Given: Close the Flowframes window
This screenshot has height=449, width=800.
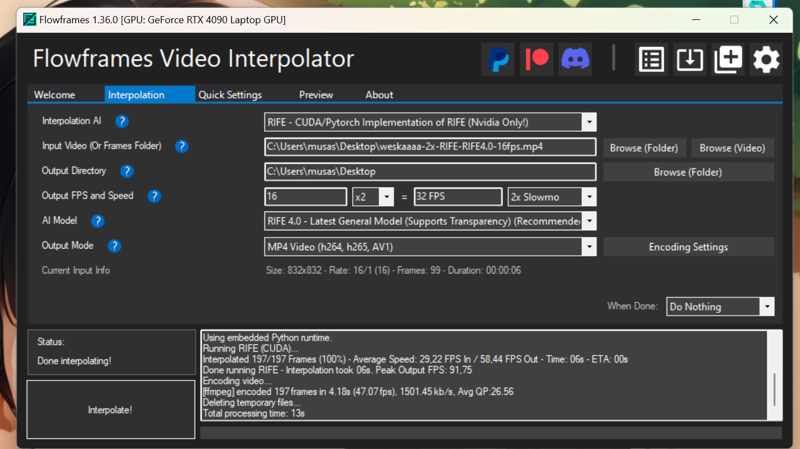Looking at the screenshot, I should [773, 20].
